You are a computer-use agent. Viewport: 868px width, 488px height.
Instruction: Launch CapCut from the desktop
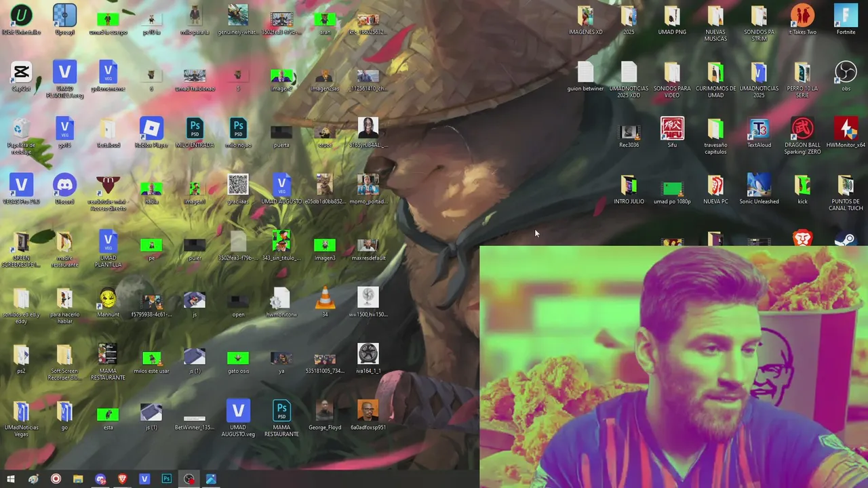click(21, 77)
